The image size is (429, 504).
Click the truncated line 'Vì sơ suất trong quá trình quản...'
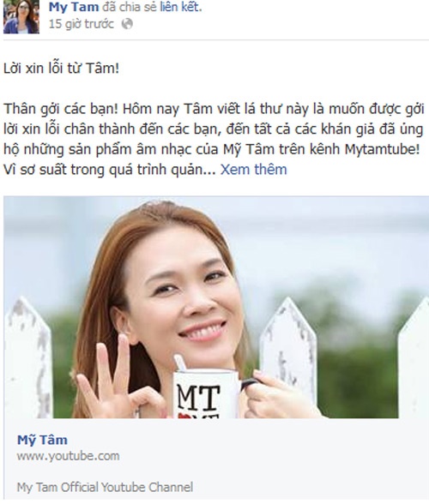click(x=110, y=170)
